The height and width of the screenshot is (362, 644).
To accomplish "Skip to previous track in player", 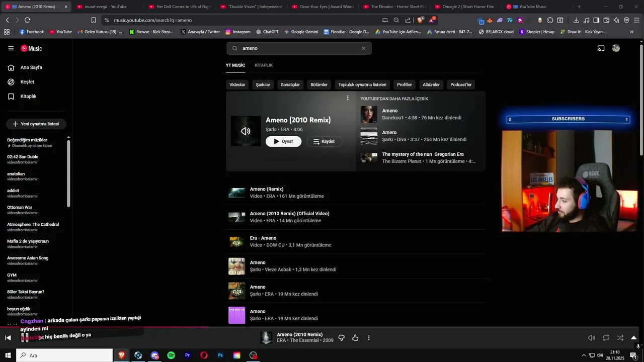I will [8, 338].
